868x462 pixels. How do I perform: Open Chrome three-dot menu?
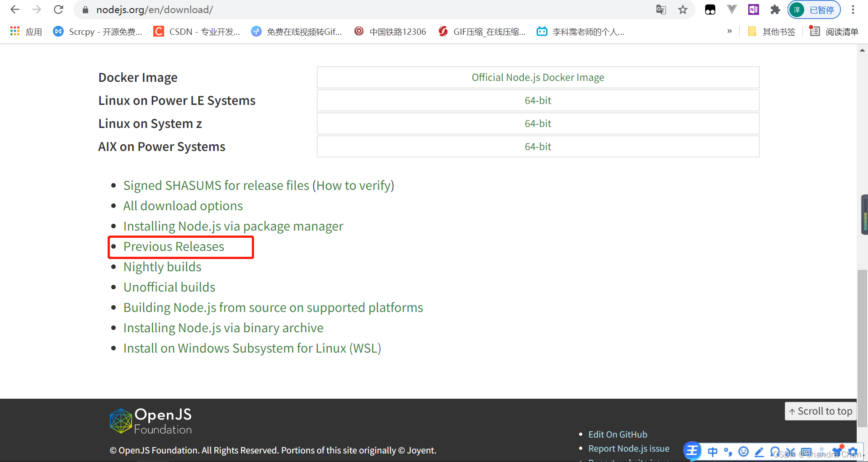[x=853, y=9]
